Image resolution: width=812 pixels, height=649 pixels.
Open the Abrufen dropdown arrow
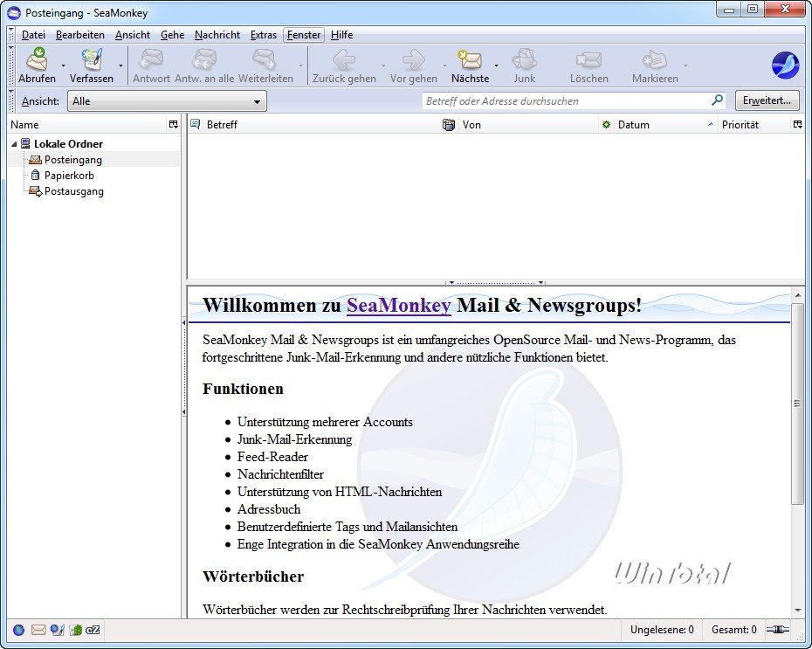[63, 66]
